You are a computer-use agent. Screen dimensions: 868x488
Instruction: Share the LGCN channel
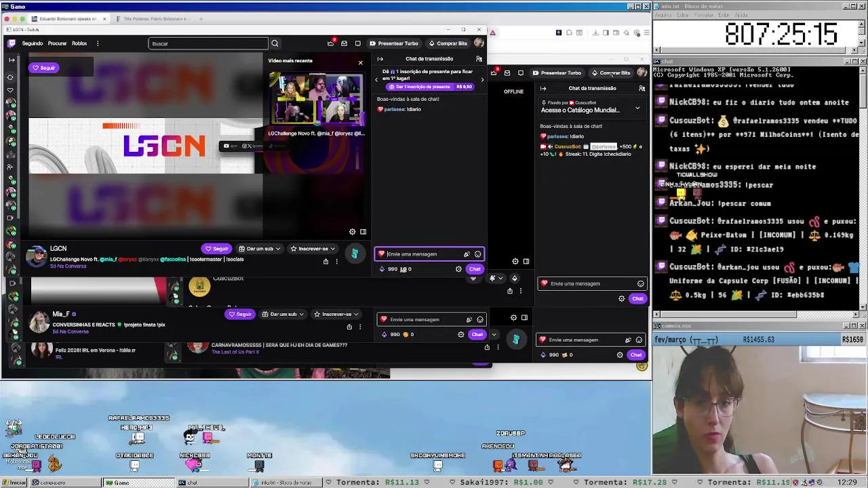(x=325, y=261)
